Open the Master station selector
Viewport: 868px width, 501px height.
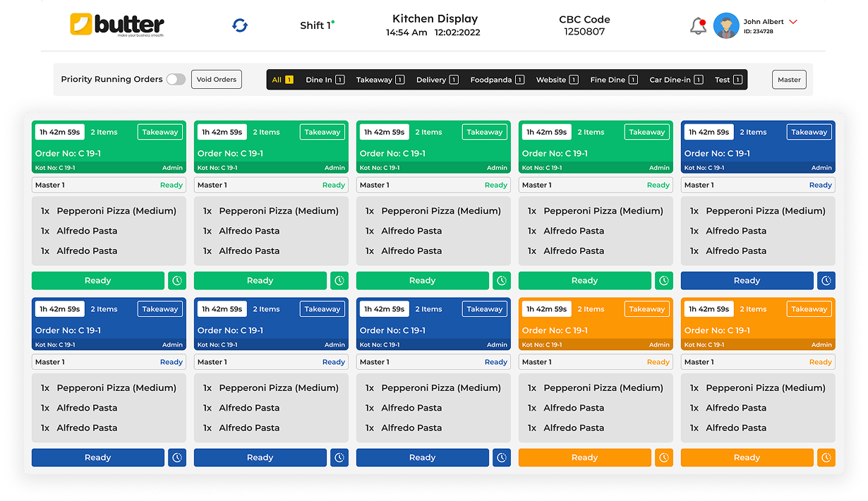point(789,80)
